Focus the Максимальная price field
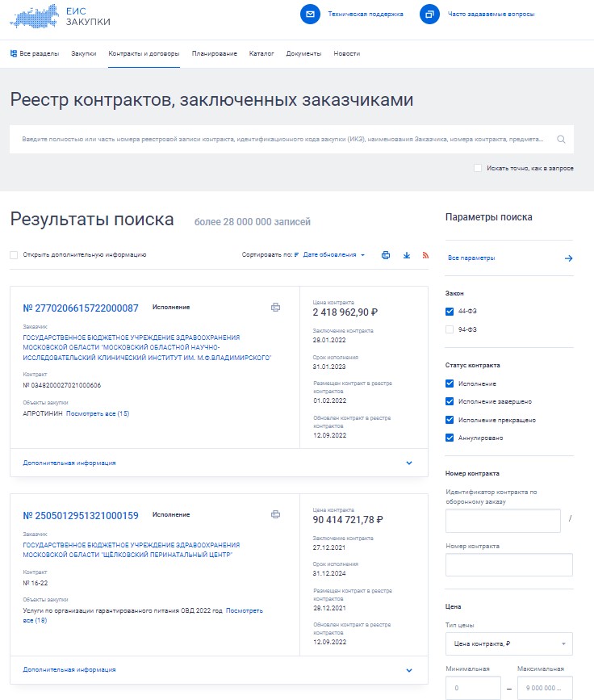 (545, 688)
